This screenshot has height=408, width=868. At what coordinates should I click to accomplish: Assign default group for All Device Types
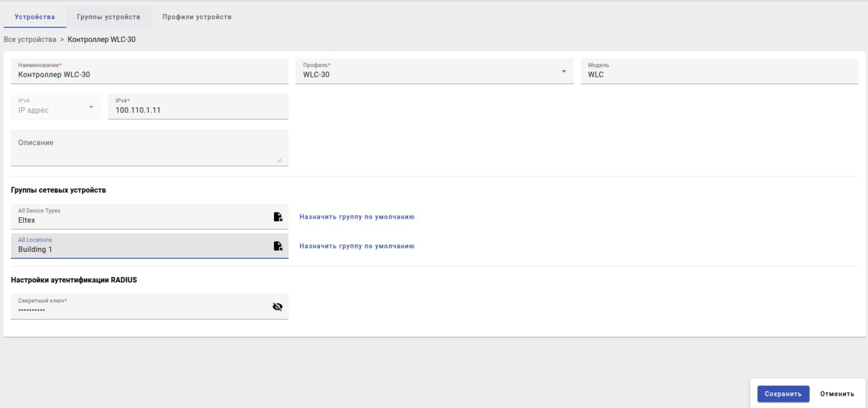(357, 217)
